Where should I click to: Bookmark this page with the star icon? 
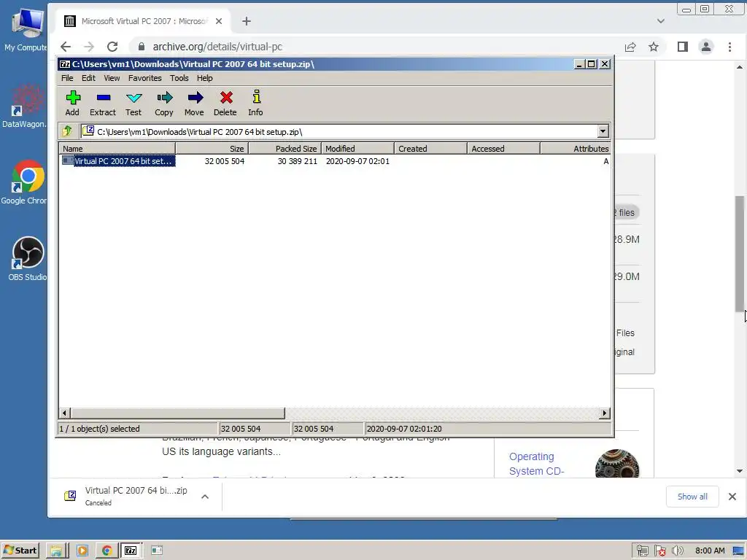(x=654, y=47)
